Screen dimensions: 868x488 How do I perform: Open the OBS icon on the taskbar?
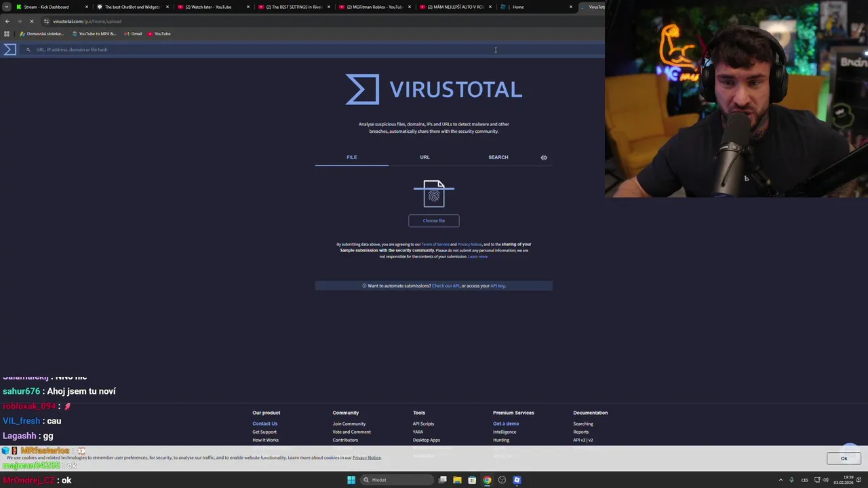pyautogui.click(x=502, y=480)
